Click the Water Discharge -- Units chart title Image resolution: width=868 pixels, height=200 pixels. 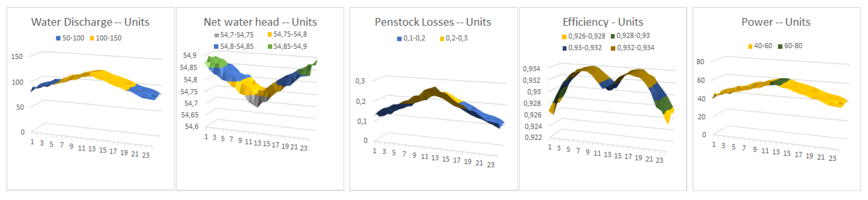[x=90, y=22]
